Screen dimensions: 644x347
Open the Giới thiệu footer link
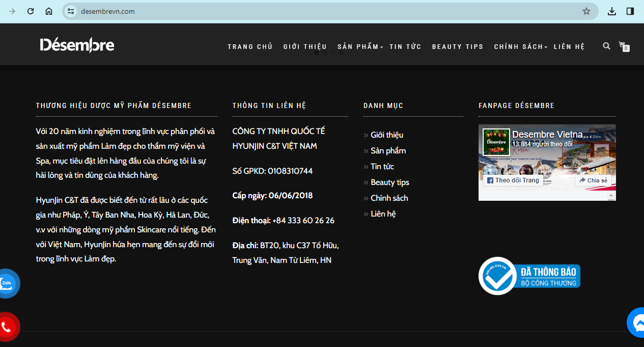[x=386, y=135]
